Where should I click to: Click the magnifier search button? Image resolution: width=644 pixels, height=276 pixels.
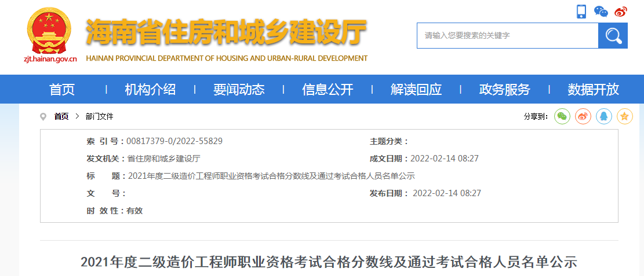613,36
